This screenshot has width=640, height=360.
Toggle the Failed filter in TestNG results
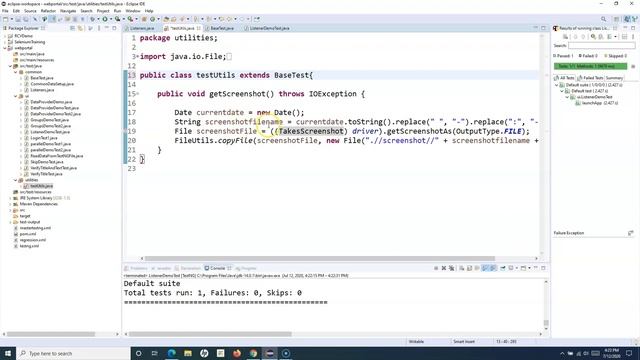[x=588, y=56]
